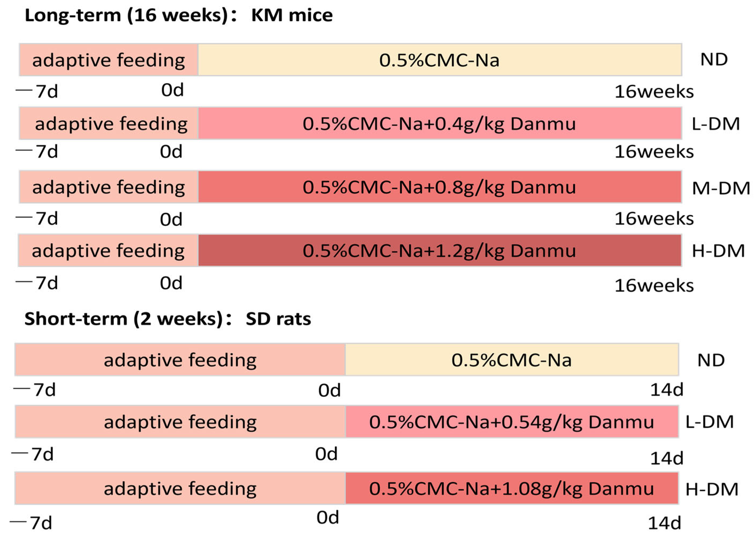This screenshot has height=537, width=756.
Task: Select the 0.5%CMC-Na+0.8g/kg Danmu bar
Action: 439,187
